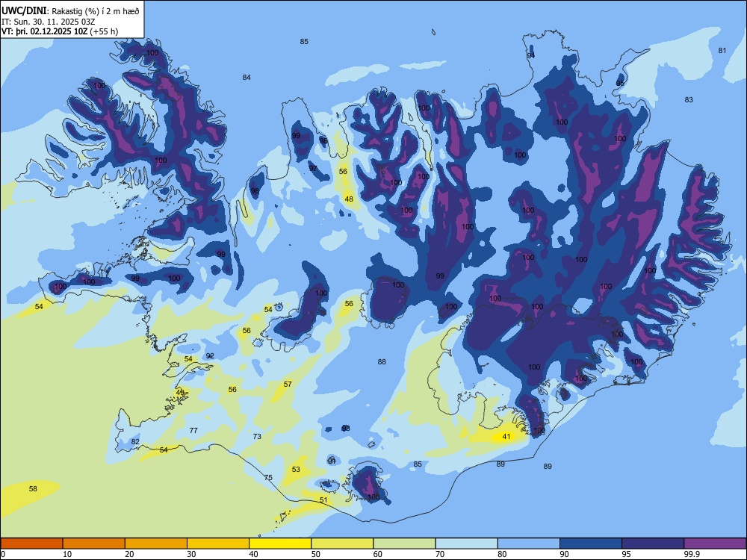The image size is (747, 560).
Task: Click the humidity value '41' on the map
Action: (x=506, y=437)
